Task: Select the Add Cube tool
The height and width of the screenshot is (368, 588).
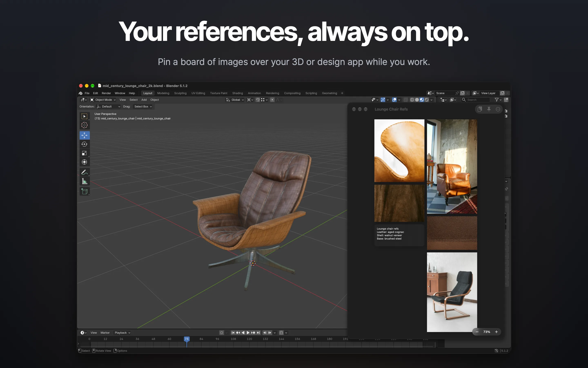Action: [84, 191]
